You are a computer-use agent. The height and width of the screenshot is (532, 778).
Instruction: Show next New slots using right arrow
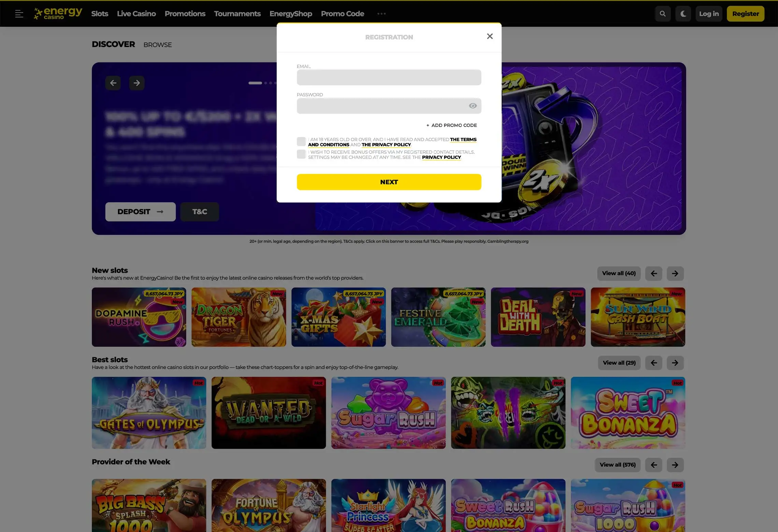675,274
